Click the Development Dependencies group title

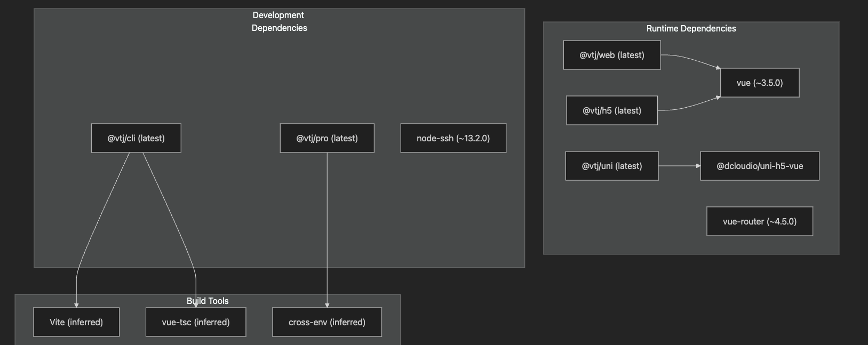coord(279,21)
